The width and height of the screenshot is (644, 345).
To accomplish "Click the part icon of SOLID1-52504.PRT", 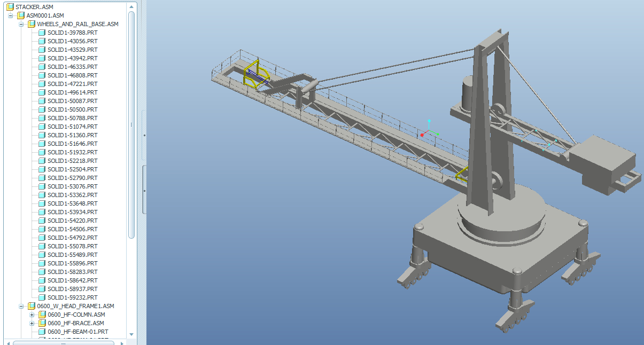I will (x=42, y=169).
